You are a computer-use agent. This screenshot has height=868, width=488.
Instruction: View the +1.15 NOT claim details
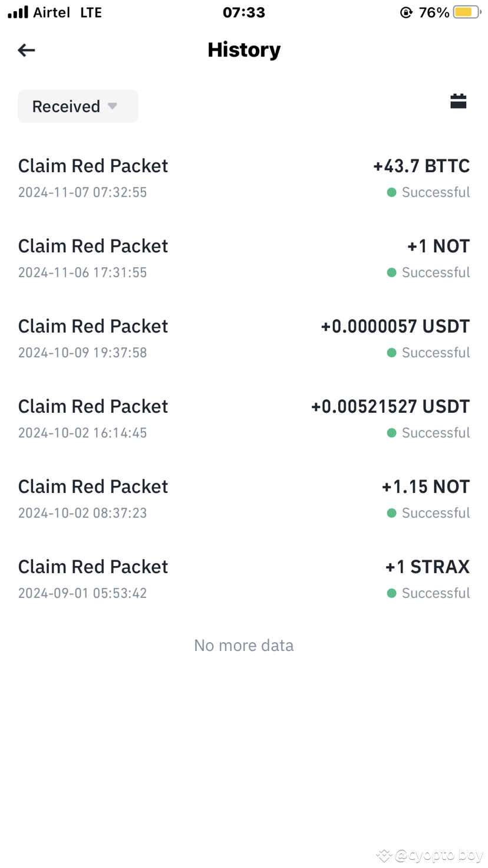click(244, 499)
